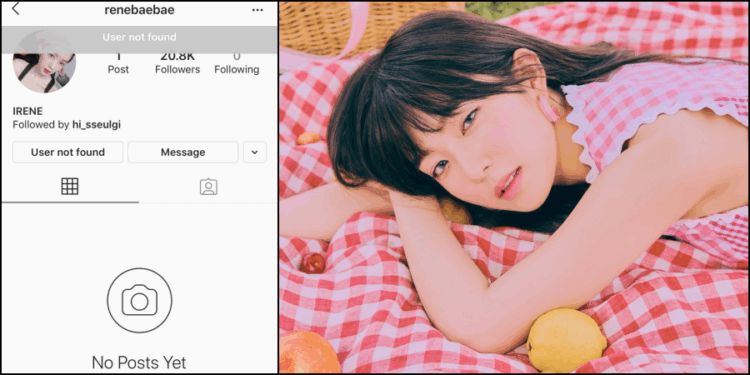Open the three-dots options menu
The width and height of the screenshot is (750, 375).
point(257,10)
